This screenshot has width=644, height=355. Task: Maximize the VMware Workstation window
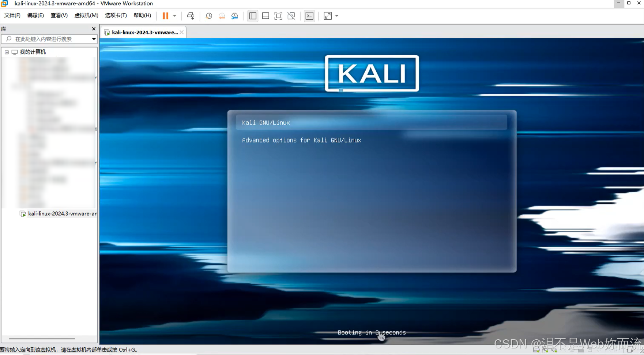point(629,3)
